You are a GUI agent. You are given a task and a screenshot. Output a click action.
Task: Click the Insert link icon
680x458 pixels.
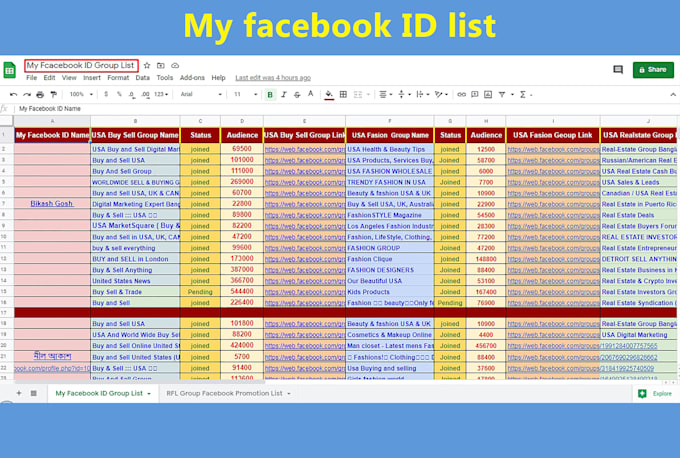461,94
